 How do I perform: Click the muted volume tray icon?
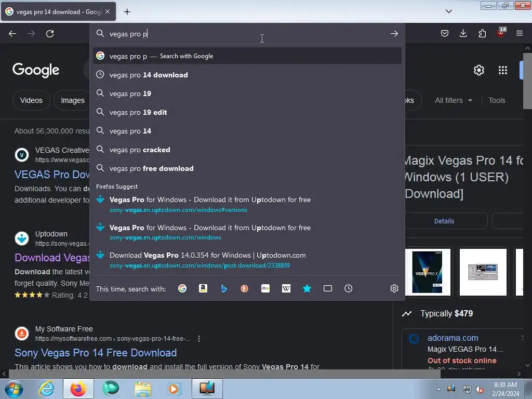pyautogui.click(x=480, y=389)
